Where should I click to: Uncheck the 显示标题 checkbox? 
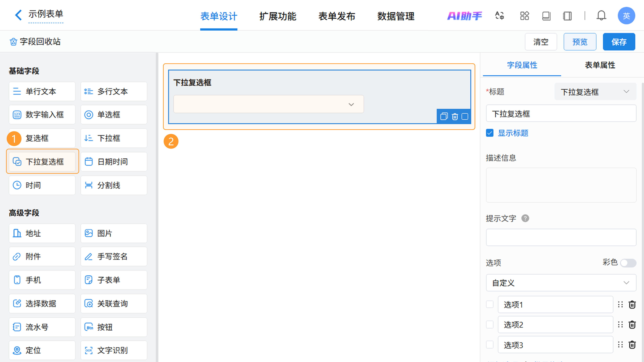click(x=490, y=133)
